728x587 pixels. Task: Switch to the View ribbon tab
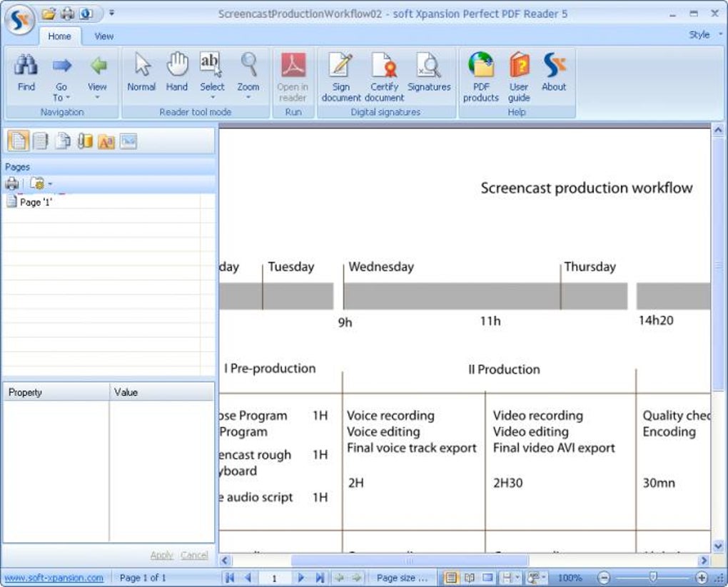tap(104, 36)
